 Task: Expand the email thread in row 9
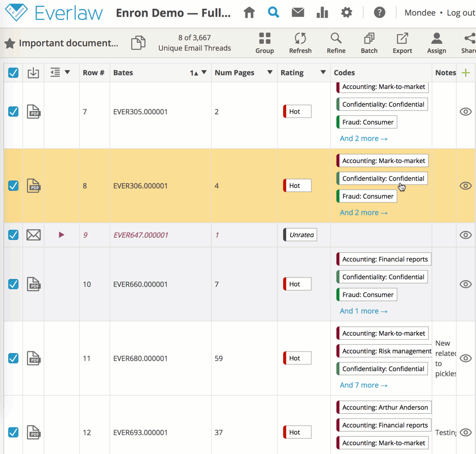click(61, 235)
